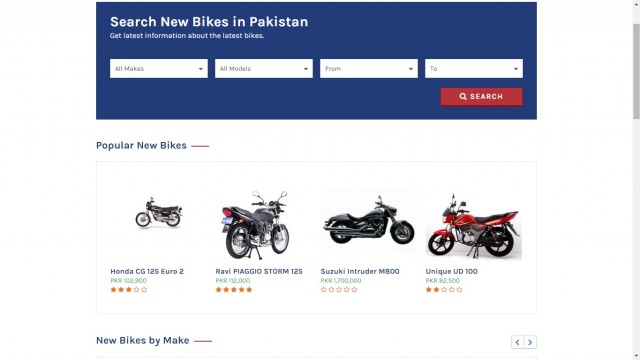Click the star rating under Unique UD 100
The width and height of the screenshot is (640, 360).
point(444,289)
